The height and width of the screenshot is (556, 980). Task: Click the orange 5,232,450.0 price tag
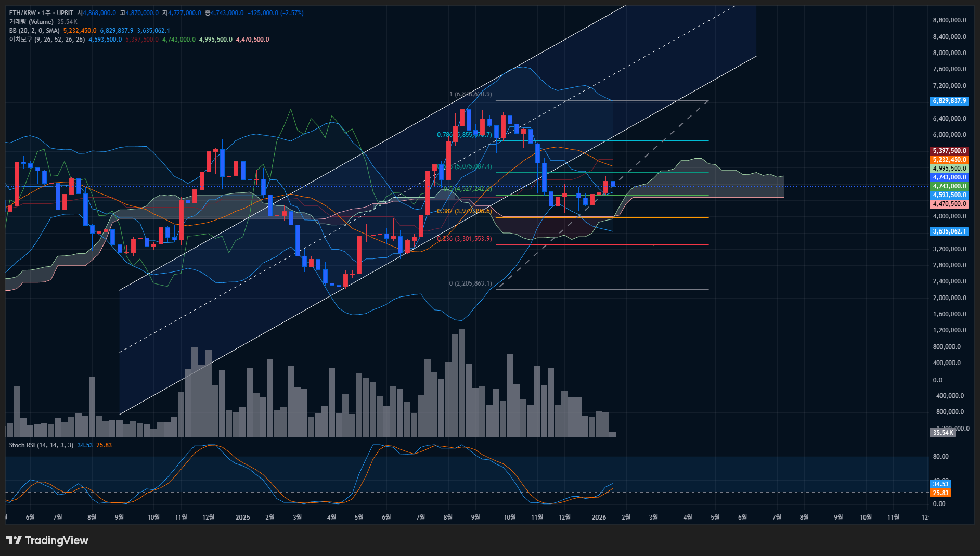point(949,160)
